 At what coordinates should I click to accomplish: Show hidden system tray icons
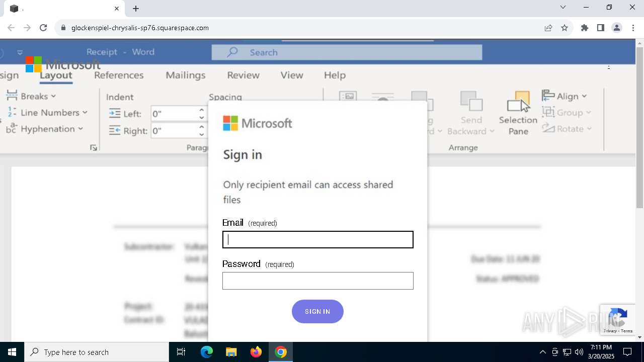pos(542,352)
